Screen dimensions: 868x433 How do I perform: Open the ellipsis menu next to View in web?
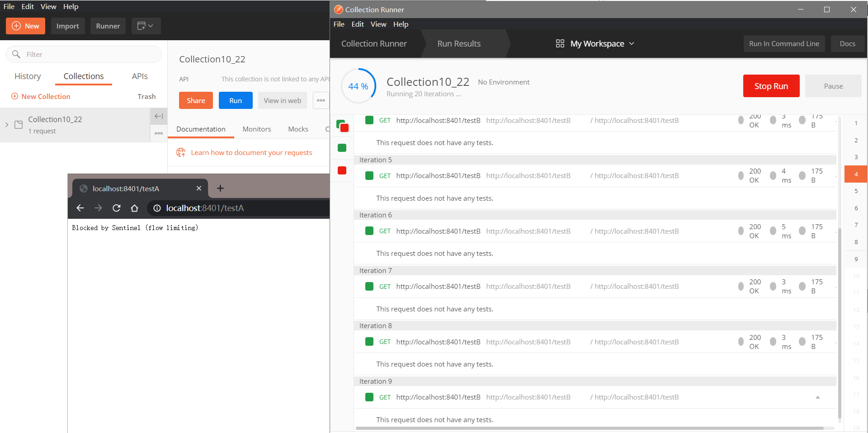pyautogui.click(x=321, y=100)
